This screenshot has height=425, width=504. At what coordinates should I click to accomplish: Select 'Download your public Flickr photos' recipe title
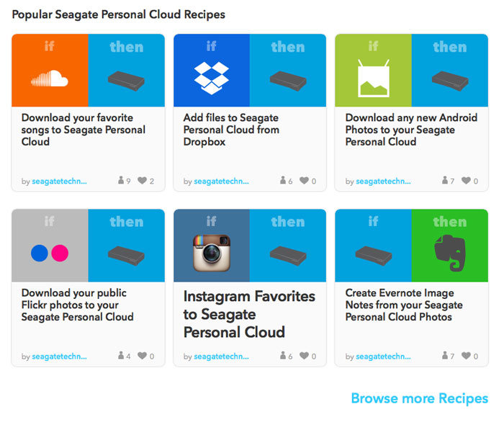[x=78, y=305]
